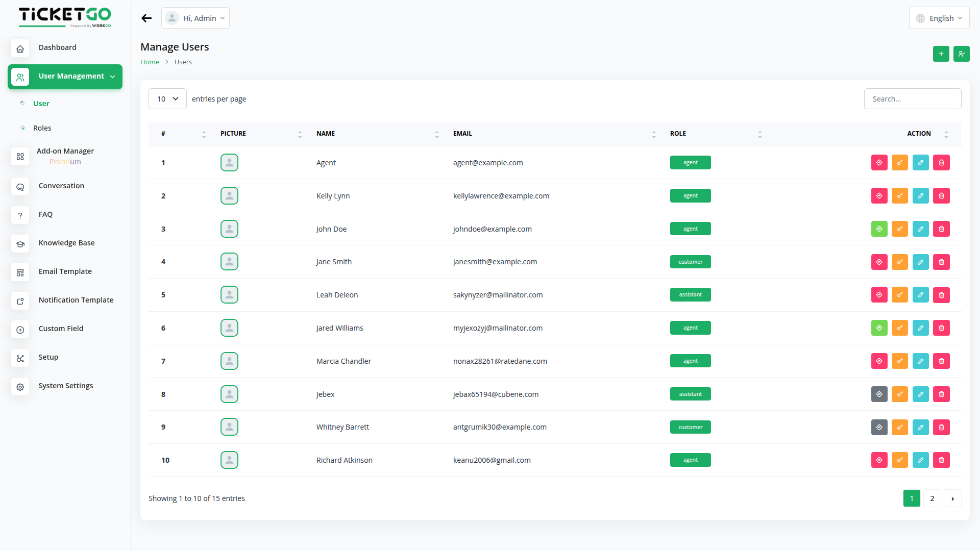This screenshot has width=980, height=551.
Task: Open the entries per page dropdown
Action: click(167, 99)
